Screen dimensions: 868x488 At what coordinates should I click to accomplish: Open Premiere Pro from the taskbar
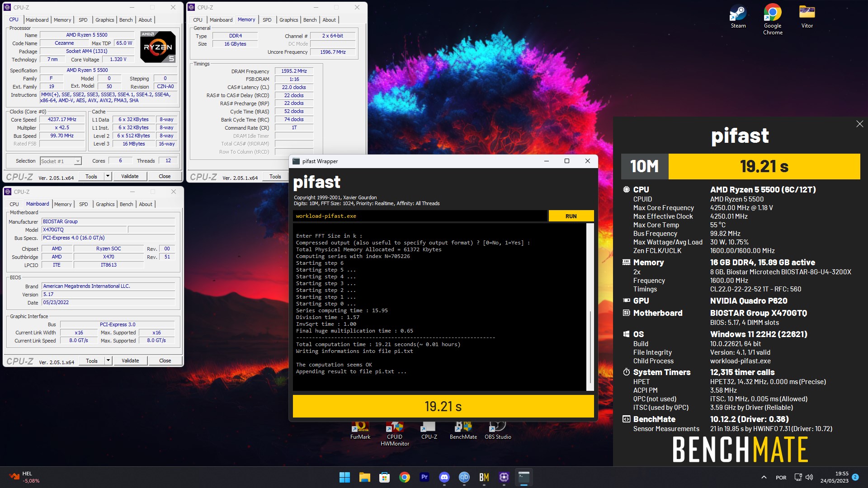[425, 477]
